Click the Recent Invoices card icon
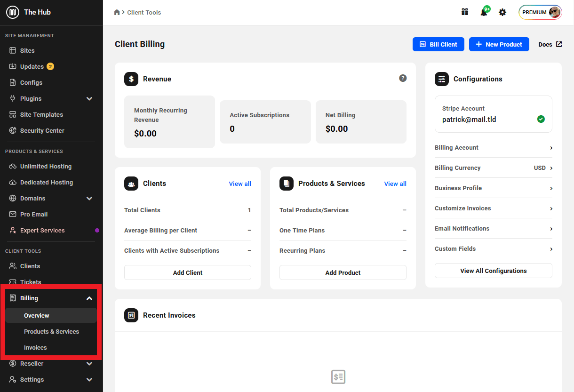574x392 pixels. pyautogui.click(x=131, y=315)
